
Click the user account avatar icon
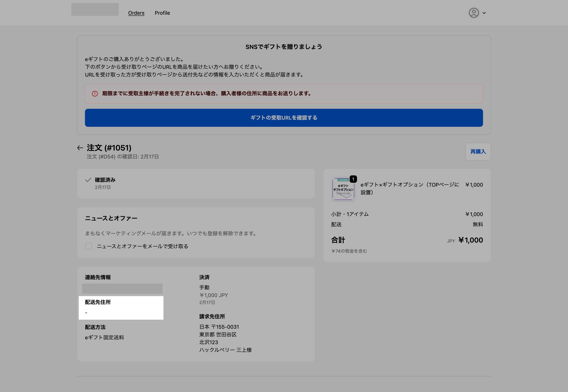474,13
